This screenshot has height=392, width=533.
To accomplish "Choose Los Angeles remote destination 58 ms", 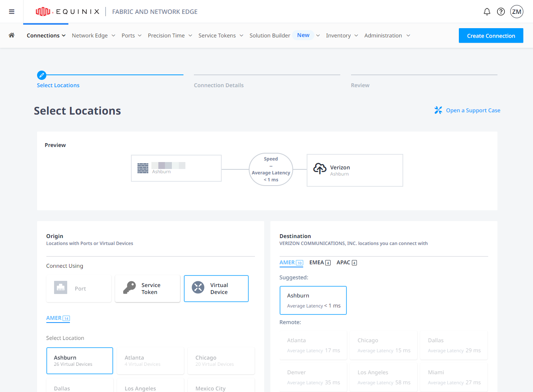I will coord(384,377).
